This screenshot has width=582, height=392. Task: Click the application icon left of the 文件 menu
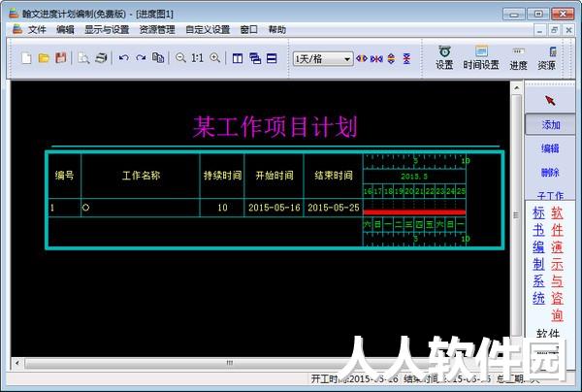(x=17, y=29)
